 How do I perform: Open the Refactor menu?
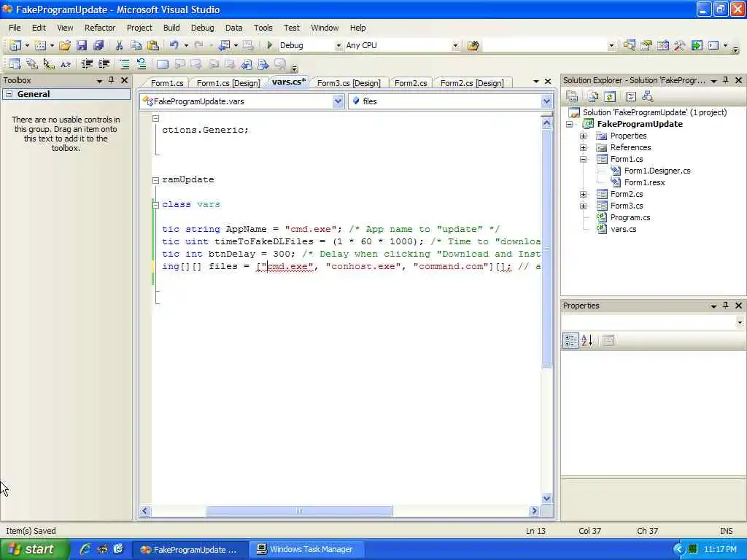coord(100,28)
